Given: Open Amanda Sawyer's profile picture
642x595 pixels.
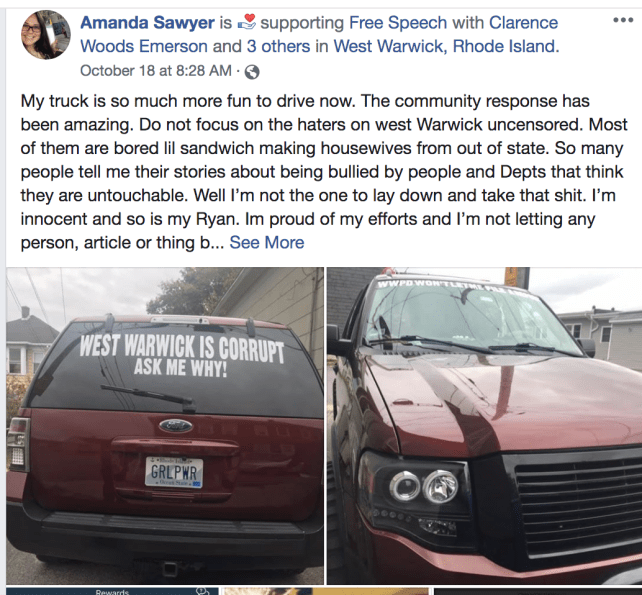Looking at the screenshot, I should (46, 35).
